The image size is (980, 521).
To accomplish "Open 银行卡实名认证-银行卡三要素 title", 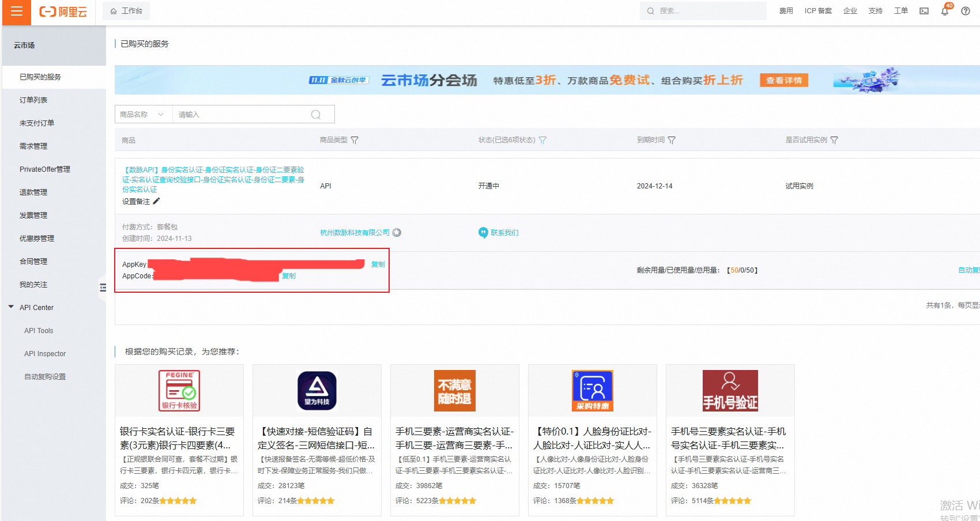I will click(x=178, y=438).
